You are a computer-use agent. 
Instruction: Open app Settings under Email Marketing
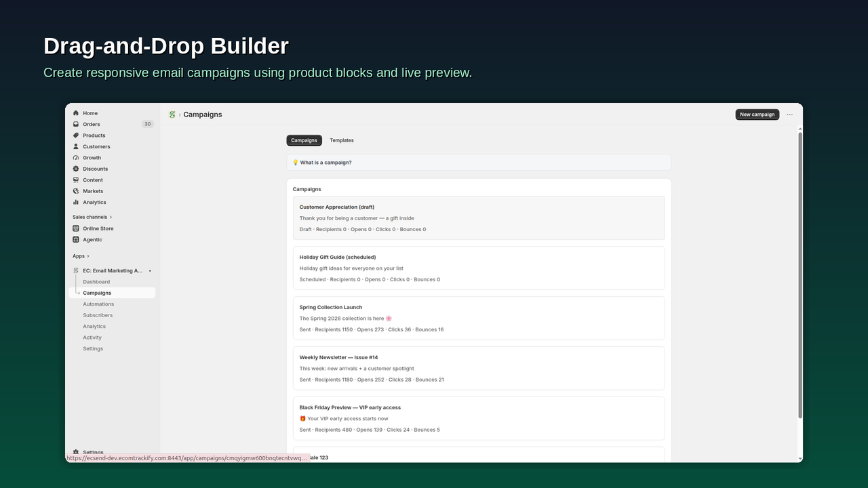coord(93,348)
